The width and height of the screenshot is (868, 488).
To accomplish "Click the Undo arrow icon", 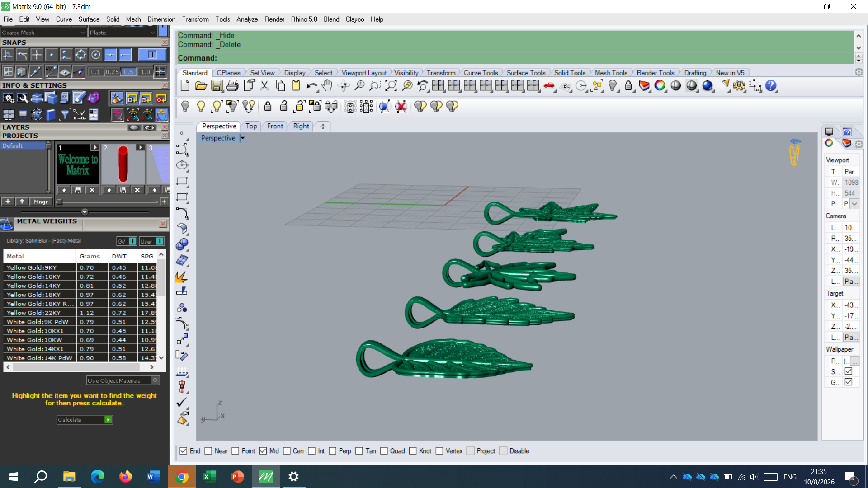I will point(311,86).
